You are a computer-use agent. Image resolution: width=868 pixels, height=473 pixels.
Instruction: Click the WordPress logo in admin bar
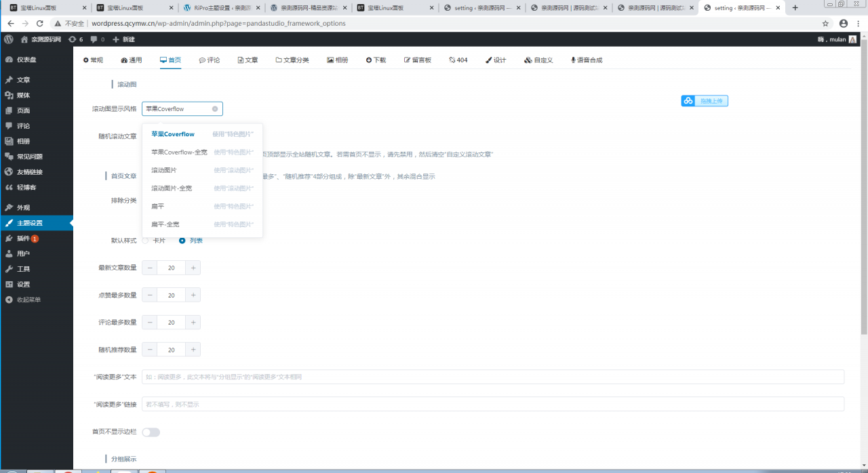click(9, 39)
